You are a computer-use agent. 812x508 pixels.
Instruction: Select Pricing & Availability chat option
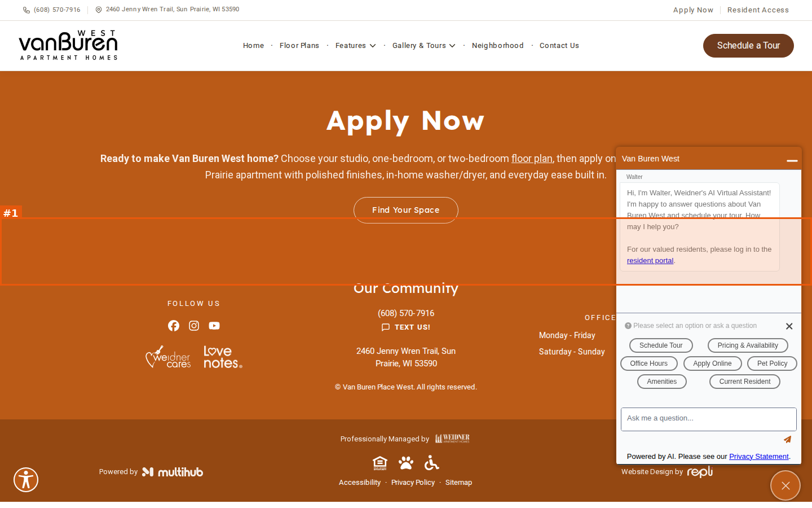(x=748, y=345)
